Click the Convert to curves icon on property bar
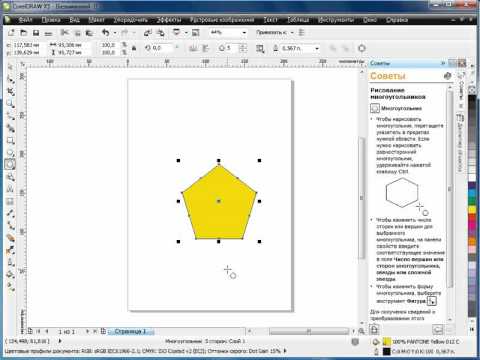The height and width of the screenshot is (360, 480). click(362, 48)
